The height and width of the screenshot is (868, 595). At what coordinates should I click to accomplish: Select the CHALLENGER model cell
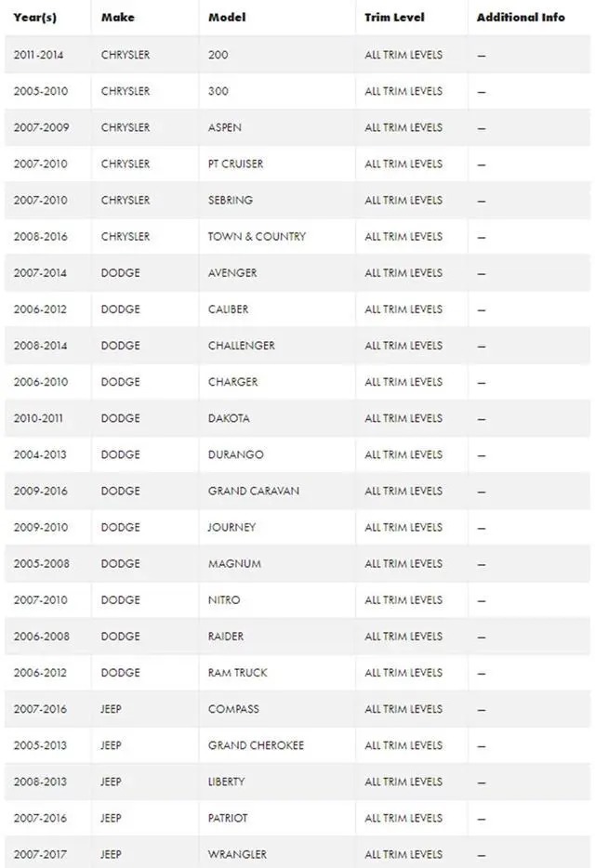(x=242, y=346)
